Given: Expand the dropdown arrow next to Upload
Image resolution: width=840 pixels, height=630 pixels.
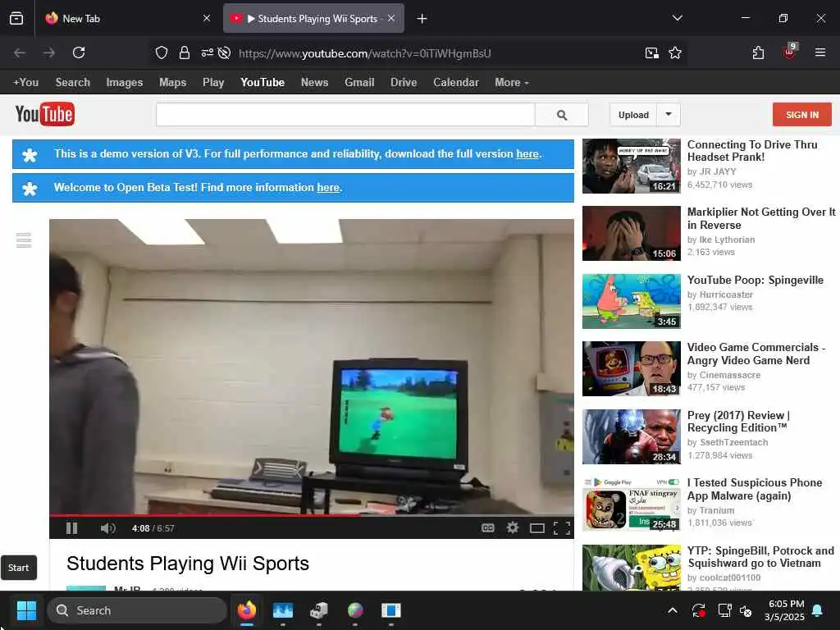Looking at the screenshot, I should click(669, 115).
